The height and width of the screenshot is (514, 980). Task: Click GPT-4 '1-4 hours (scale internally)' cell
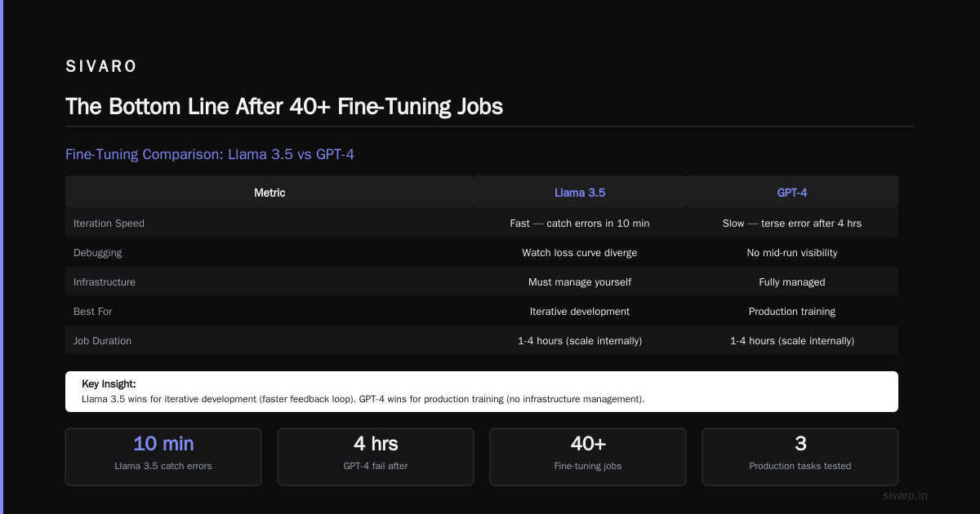(x=792, y=341)
